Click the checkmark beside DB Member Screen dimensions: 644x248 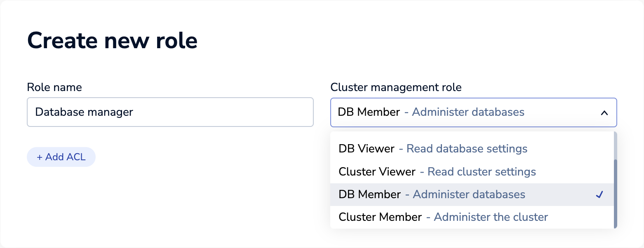[x=599, y=194]
